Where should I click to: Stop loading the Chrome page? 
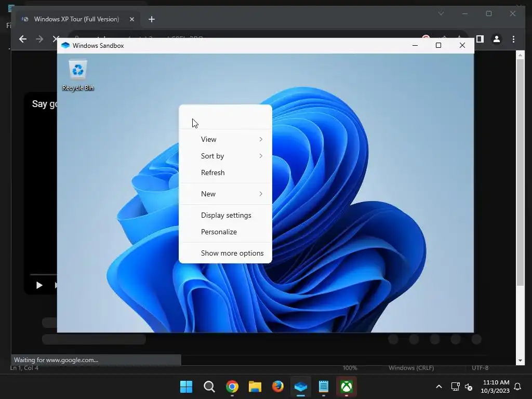[55, 39]
